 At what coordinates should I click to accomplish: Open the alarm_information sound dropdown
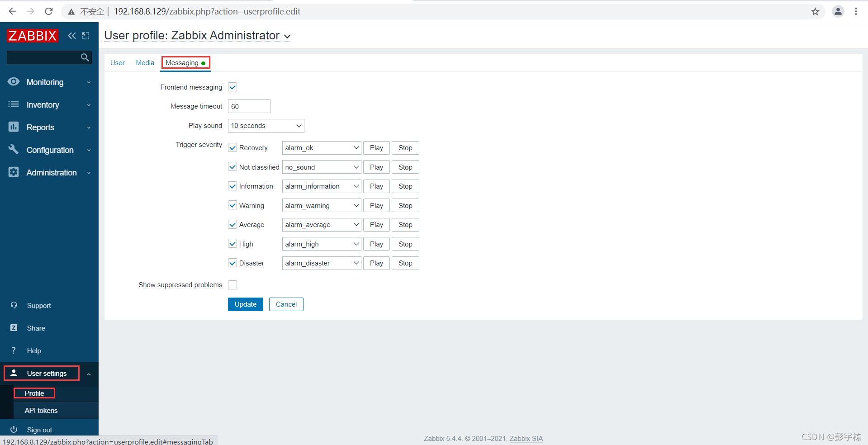(322, 186)
